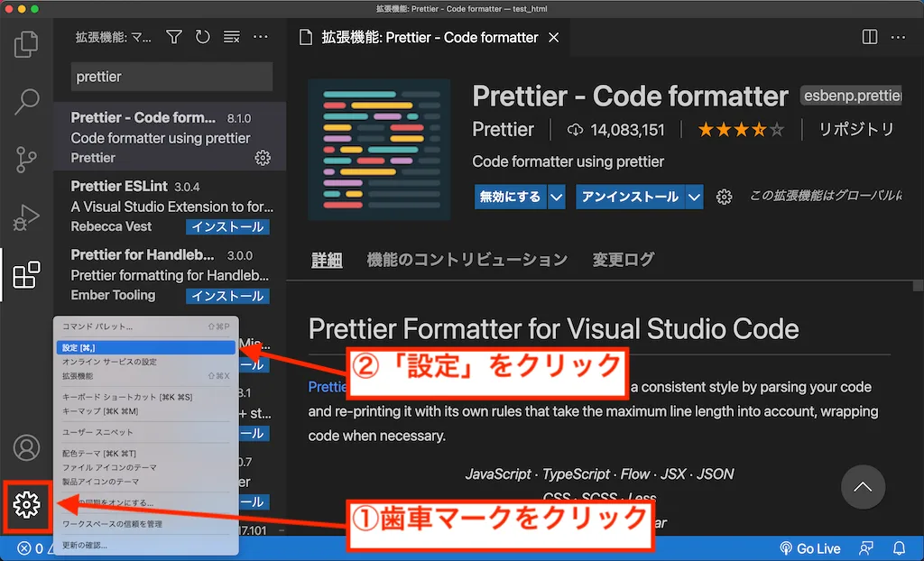
Task: Expand the 無効にする dropdown arrow
Action: (x=556, y=197)
